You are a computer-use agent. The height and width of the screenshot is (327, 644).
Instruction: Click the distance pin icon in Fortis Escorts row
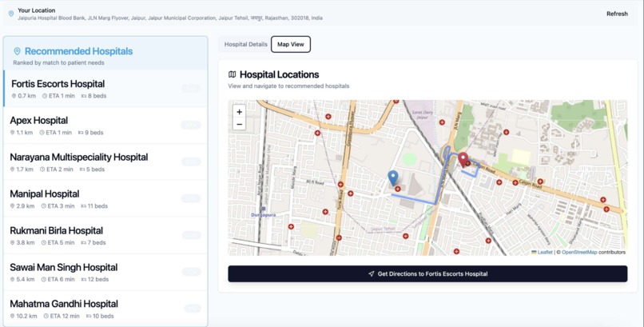pyautogui.click(x=14, y=96)
